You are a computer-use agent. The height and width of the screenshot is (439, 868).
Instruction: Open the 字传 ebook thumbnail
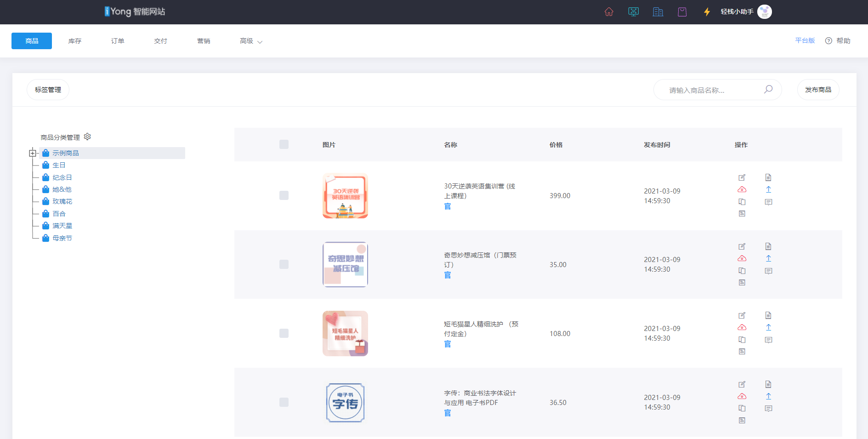345,403
